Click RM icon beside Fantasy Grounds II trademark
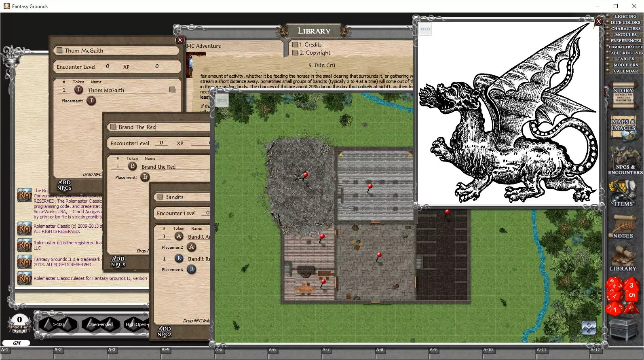The width and height of the screenshot is (644, 360). (25, 262)
